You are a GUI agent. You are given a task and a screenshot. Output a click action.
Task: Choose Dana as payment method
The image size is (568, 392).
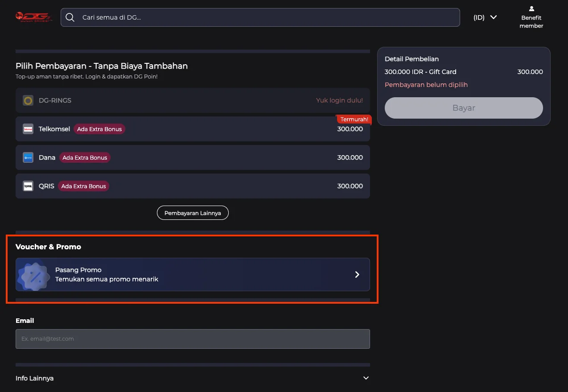point(193,157)
